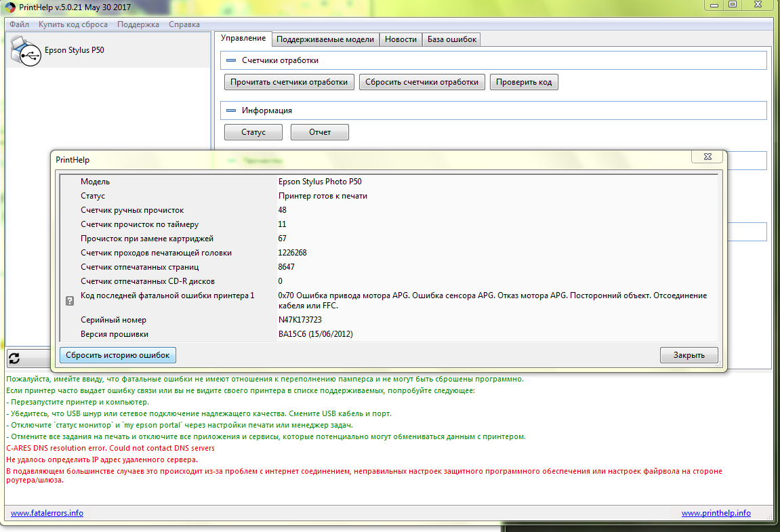This screenshot has width=780, height=532.
Task: Click the Отмените все задания на печать line
Action: coord(266,436)
